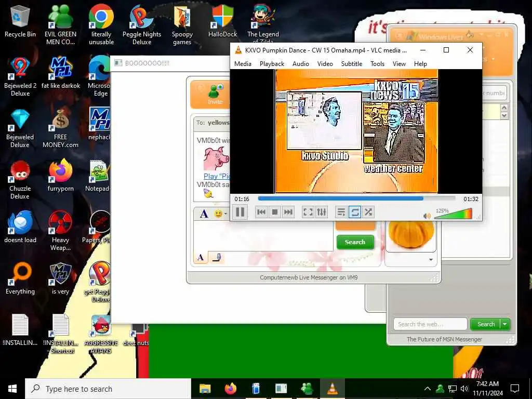This screenshot has height=399, width=532.
Task: Select the HalloDock desktop shortcut
Action: pyautogui.click(x=222, y=21)
